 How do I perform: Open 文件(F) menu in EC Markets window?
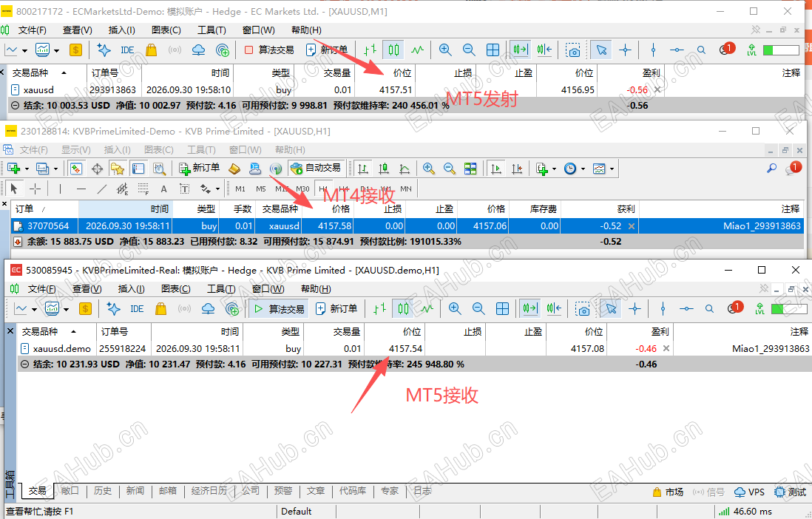pos(32,30)
